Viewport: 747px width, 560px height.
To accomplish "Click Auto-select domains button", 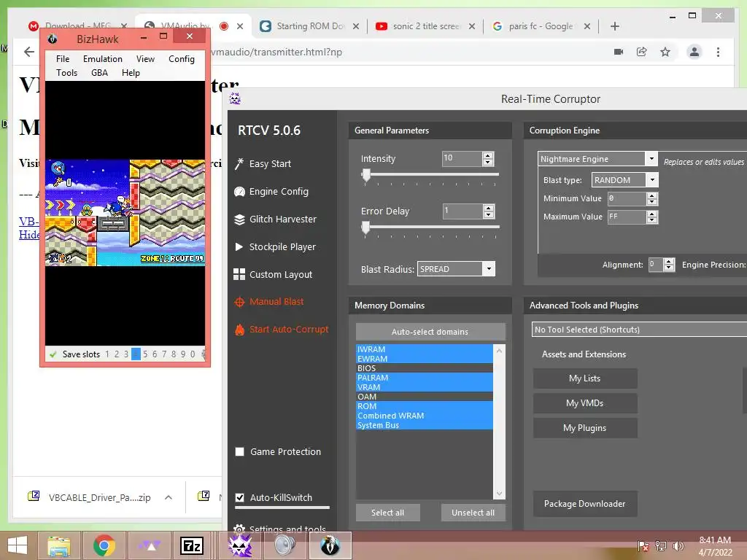I will [x=430, y=332].
